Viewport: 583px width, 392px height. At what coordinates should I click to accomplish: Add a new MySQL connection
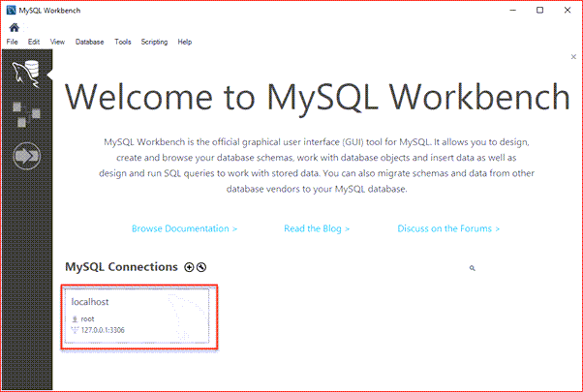(x=189, y=266)
